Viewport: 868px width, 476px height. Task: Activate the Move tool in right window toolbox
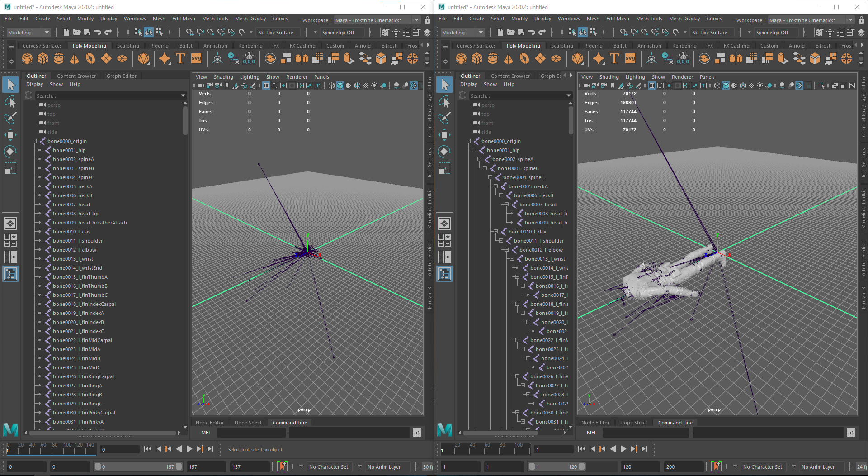pos(444,134)
